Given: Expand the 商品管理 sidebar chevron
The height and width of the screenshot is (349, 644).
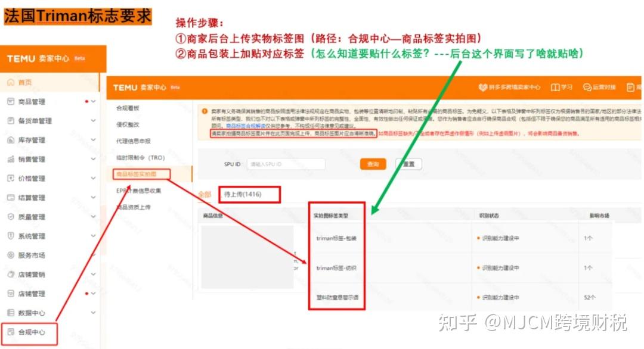Looking at the screenshot, I should click(94, 102).
